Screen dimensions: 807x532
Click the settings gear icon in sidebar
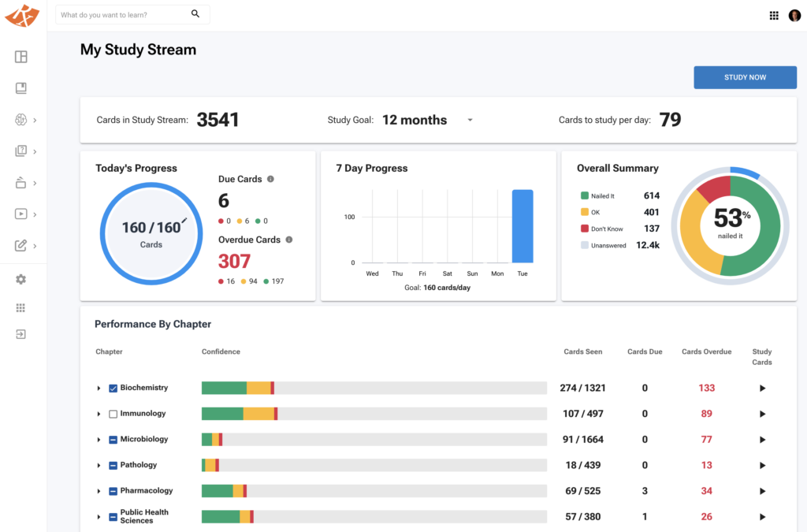[21, 280]
